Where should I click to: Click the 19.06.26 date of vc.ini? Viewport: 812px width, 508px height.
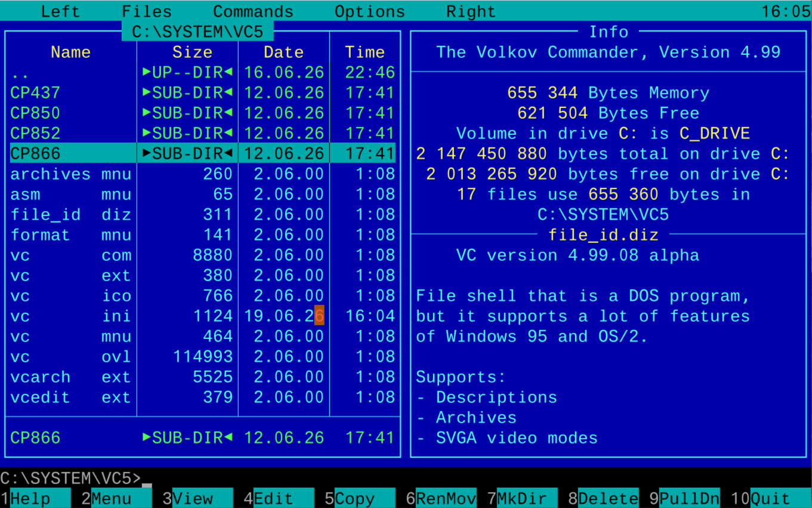284,316
